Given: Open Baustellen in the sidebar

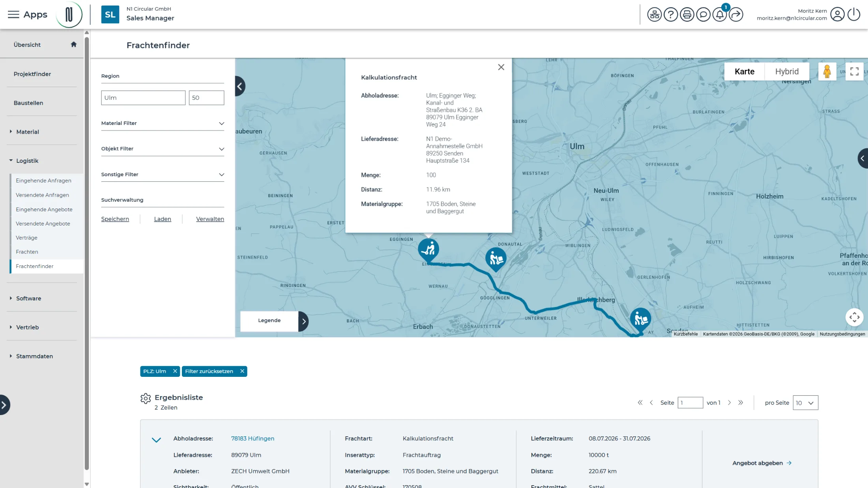Looking at the screenshot, I should pyautogui.click(x=28, y=103).
